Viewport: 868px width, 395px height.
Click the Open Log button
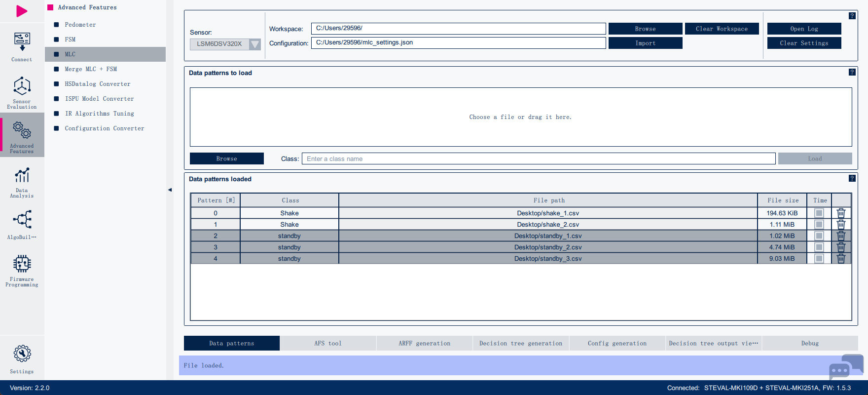tap(804, 29)
